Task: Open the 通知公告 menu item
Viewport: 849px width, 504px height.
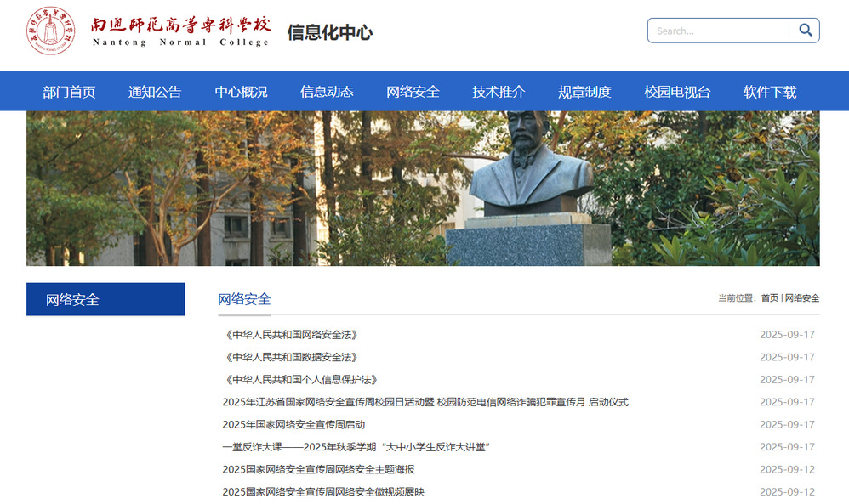Action: 155,92
